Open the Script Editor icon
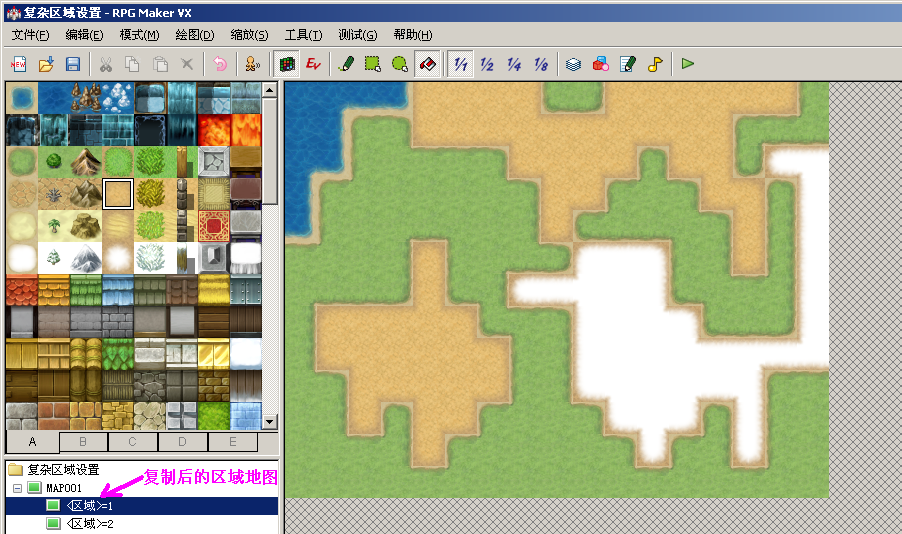 pyautogui.click(x=628, y=64)
